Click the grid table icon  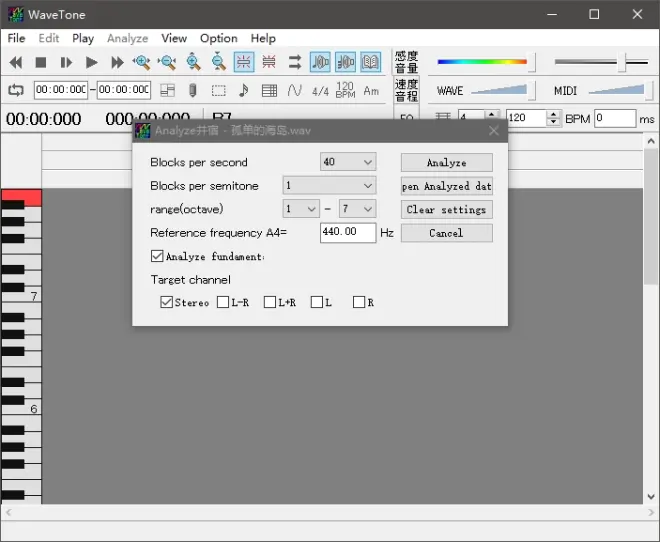click(269, 90)
